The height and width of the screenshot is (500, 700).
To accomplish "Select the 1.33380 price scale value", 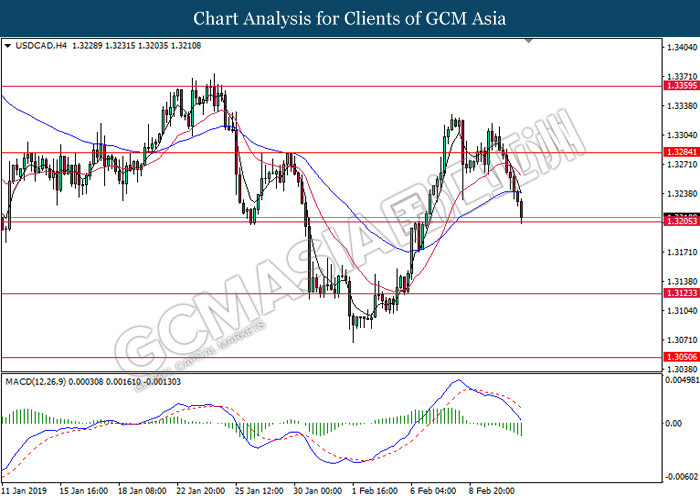I will pyautogui.click(x=682, y=106).
